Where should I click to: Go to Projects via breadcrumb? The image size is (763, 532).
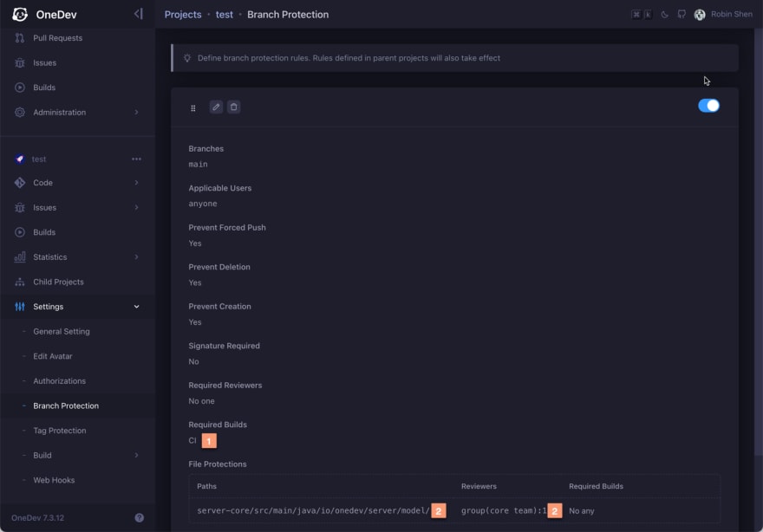point(183,15)
